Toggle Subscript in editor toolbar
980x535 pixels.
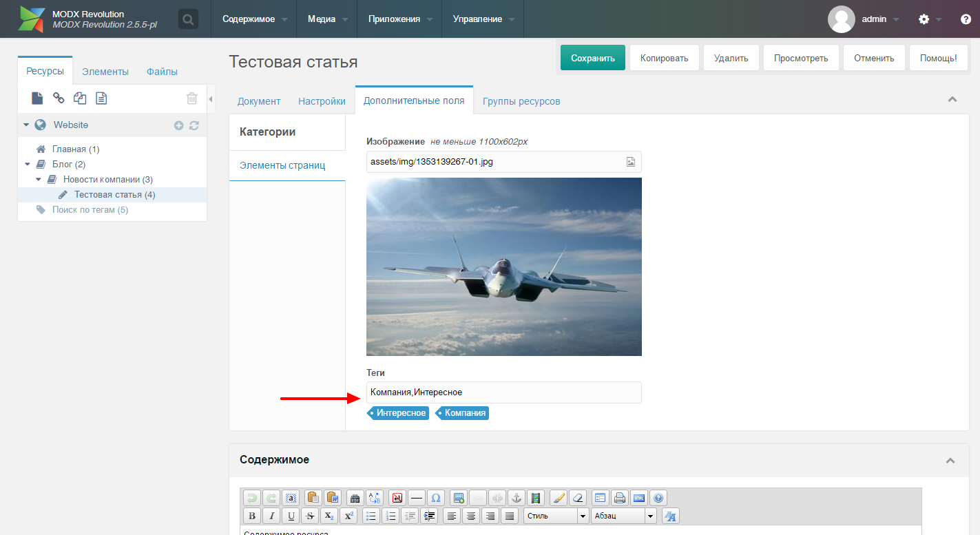tap(329, 516)
